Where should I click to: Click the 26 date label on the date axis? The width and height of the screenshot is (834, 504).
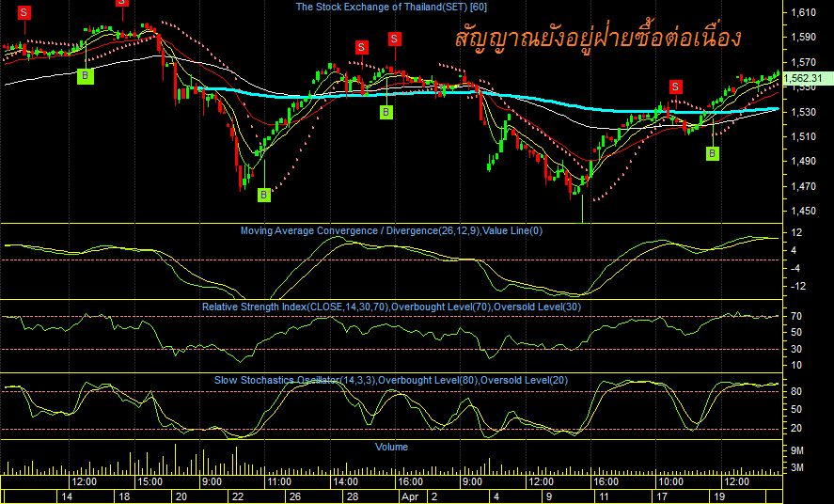pyautogui.click(x=294, y=497)
